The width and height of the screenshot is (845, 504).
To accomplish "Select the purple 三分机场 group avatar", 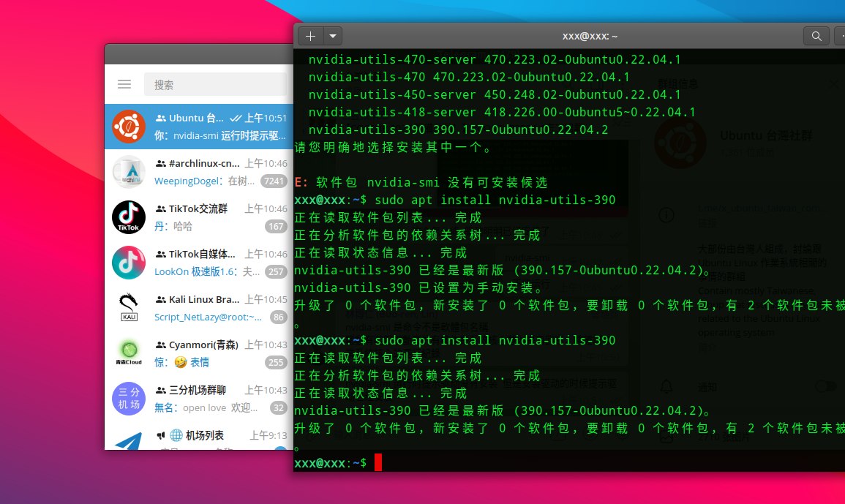I will click(129, 399).
